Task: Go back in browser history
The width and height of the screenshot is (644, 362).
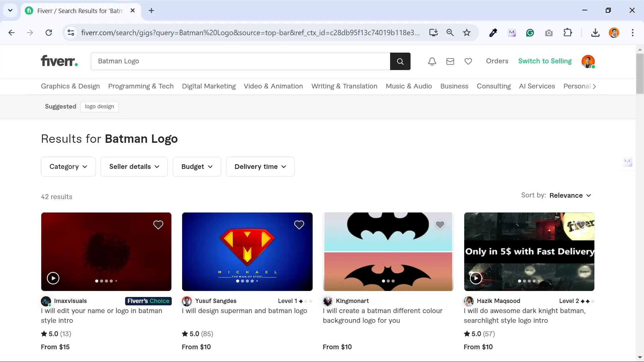Action: click(x=11, y=33)
